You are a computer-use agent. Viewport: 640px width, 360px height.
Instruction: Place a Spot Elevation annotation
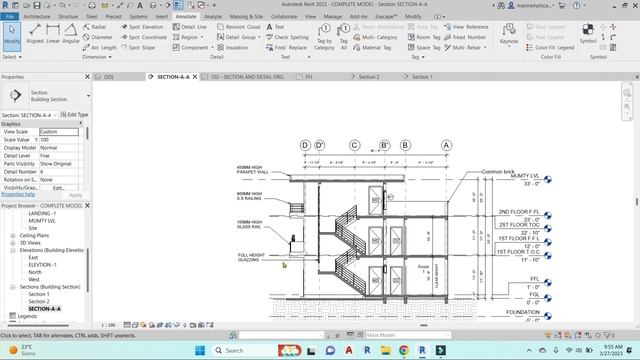click(x=142, y=27)
